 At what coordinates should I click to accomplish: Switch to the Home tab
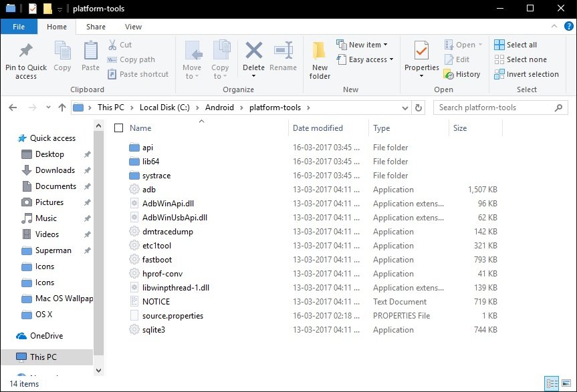pyautogui.click(x=57, y=27)
